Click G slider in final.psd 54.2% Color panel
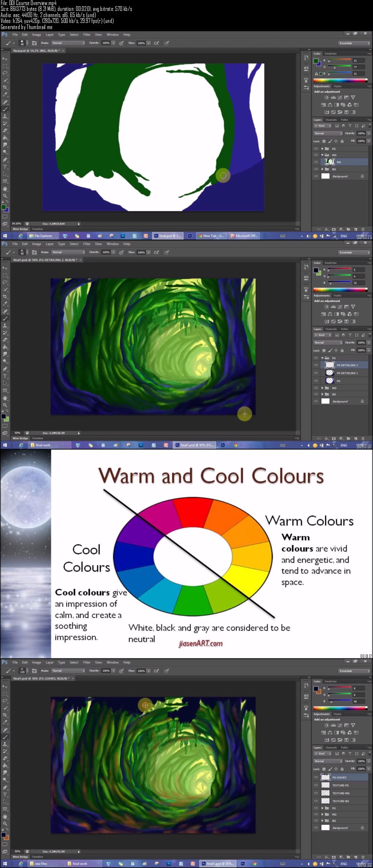Screen dimensions: 373x868 pos(339,67)
